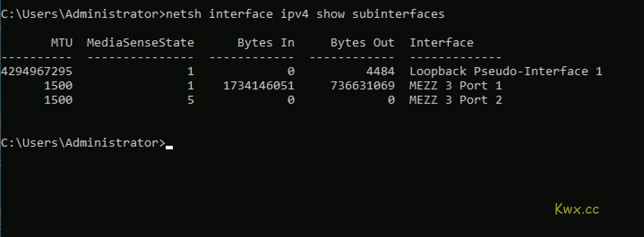The width and height of the screenshot is (644, 237).
Task: Click the 1500 MTU of MEZZ Port 2
Action: (x=58, y=100)
